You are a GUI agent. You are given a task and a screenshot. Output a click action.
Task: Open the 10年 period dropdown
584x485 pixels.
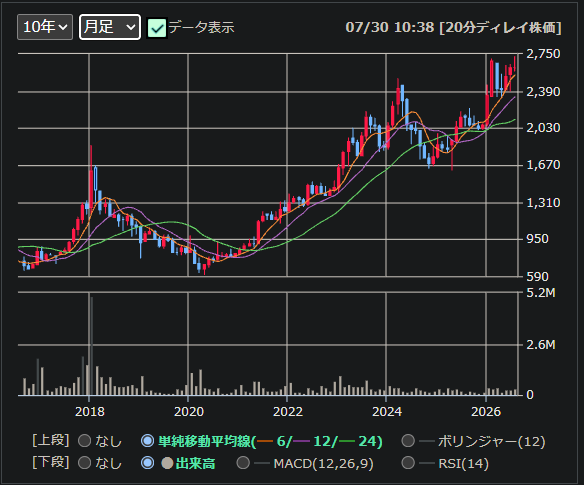tap(45, 27)
